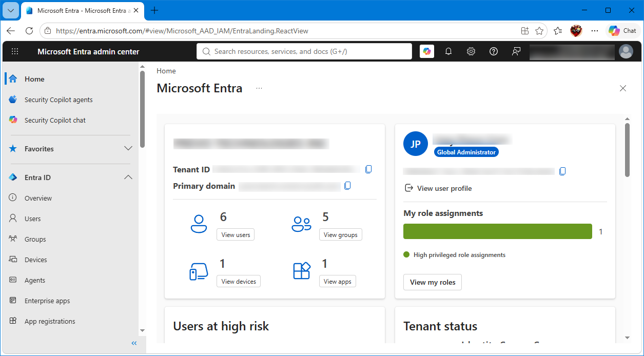
Task: Open the help question mark menu
Action: tap(494, 51)
